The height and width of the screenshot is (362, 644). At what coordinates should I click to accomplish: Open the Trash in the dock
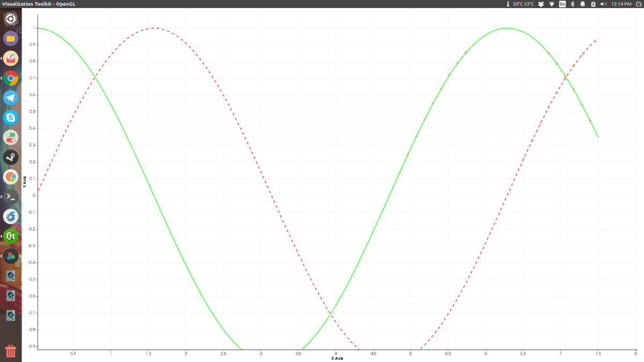[11, 351]
